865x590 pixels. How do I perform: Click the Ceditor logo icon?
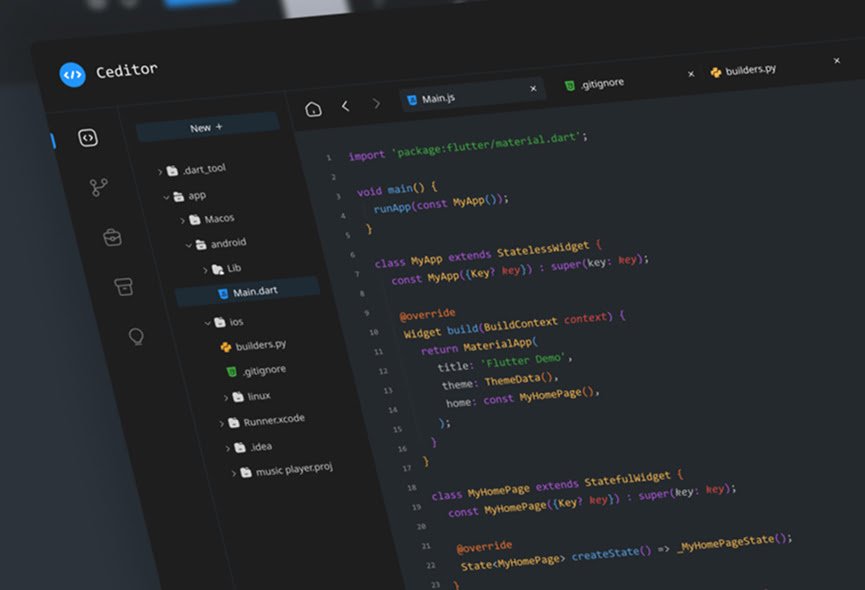click(72, 75)
